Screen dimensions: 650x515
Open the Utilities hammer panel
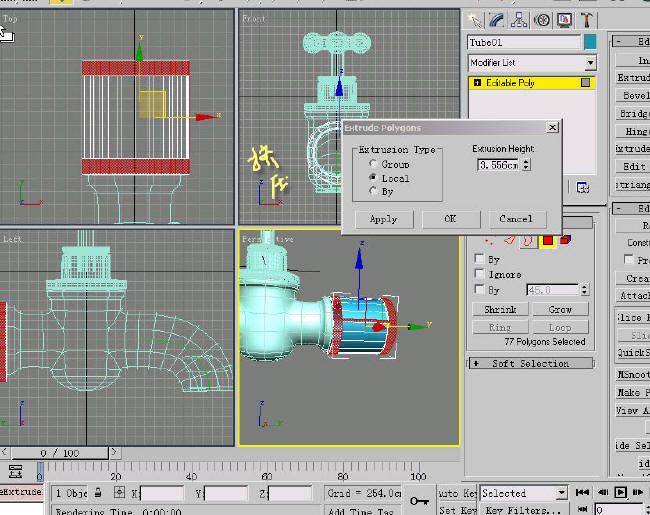click(587, 20)
